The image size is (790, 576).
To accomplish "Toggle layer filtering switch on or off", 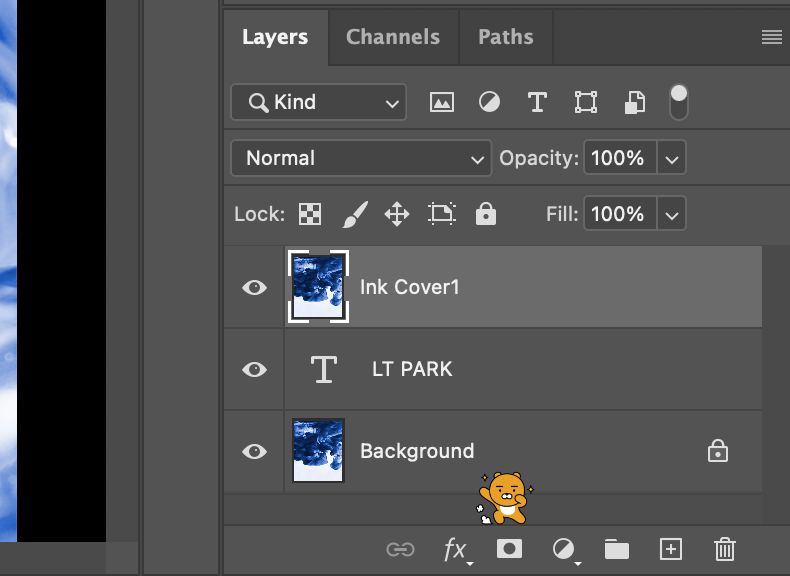I will click(x=679, y=102).
